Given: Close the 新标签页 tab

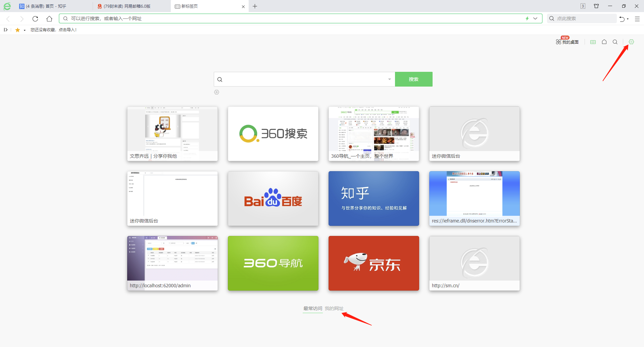Looking at the screenshot, I should (243, 6).
